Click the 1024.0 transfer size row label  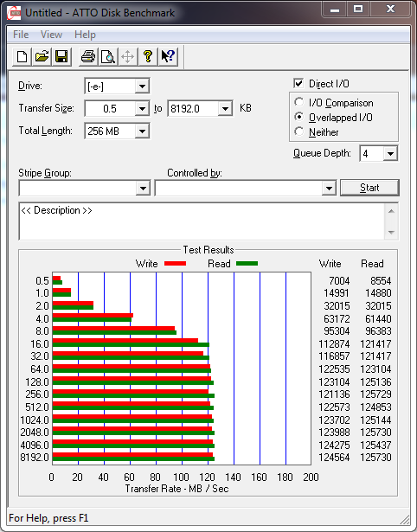[35, 420]
